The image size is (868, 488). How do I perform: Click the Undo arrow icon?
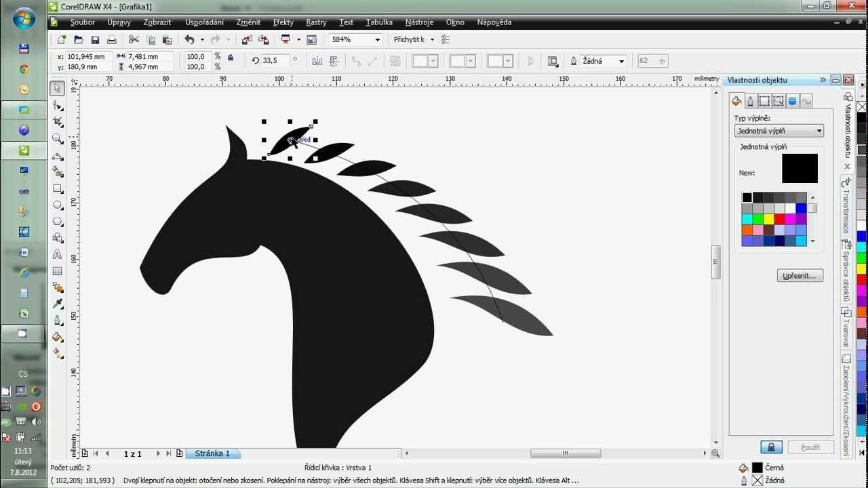pyautogui.click(x=189, y=40)
